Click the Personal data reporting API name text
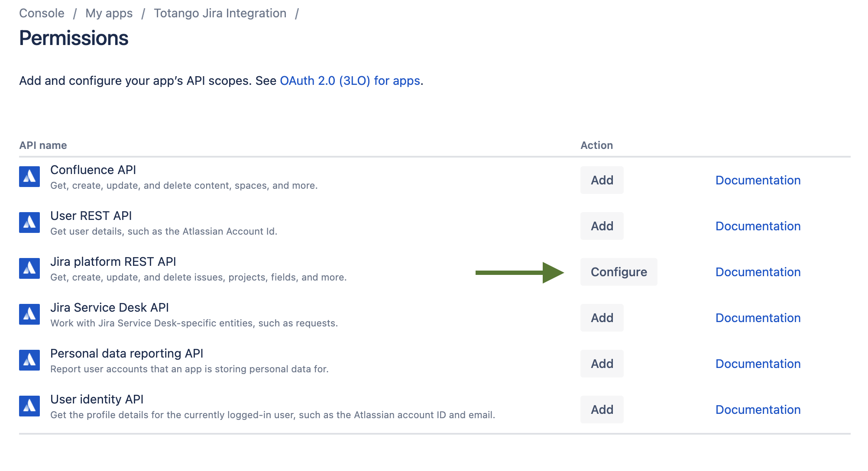Viewport: 868px width, 471px height. [x=127, y=353]
